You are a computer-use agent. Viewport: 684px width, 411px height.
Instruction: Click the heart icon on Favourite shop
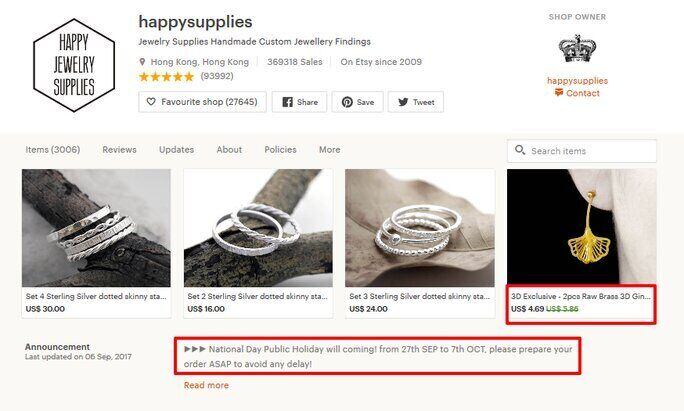click(x=151, y=102)
